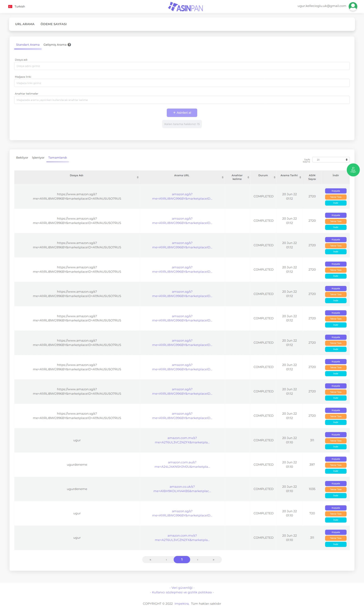Click the 397 ASIN count cell
Image resolution: width=364 pixels, height=609 pixels.
[312, 465]
